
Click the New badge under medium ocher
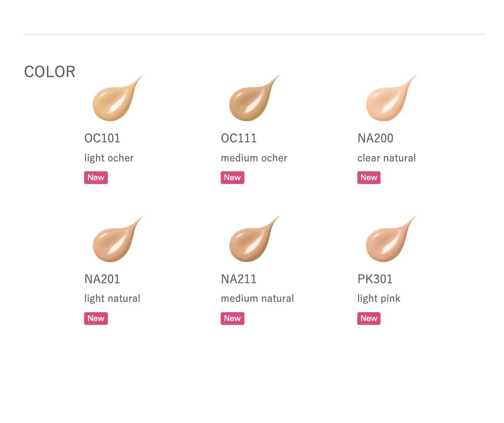click(233, 178)
